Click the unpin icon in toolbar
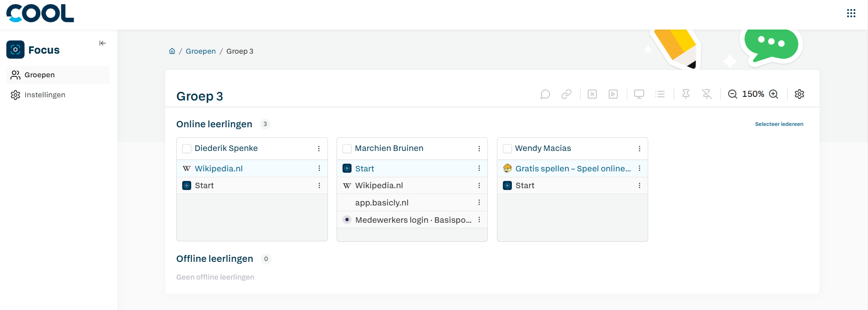Image resolution: width=868 pixels, height=310 pixels. pos(707,94)
